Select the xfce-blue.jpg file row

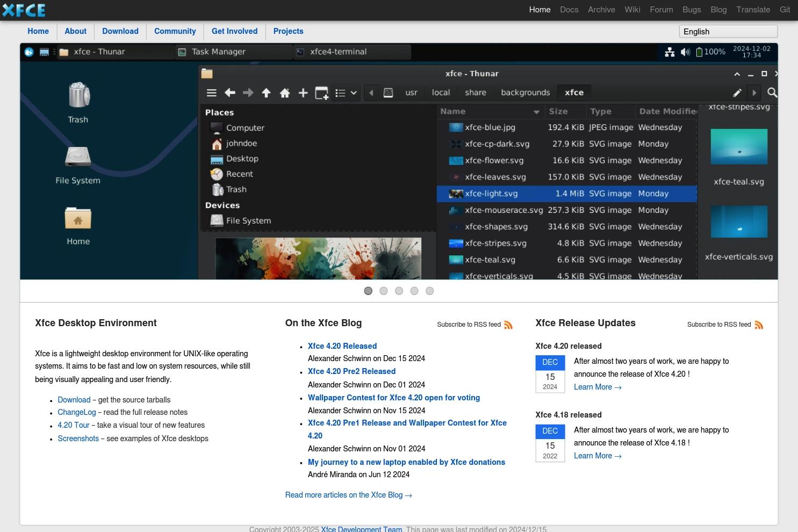(x=567, y=127)
